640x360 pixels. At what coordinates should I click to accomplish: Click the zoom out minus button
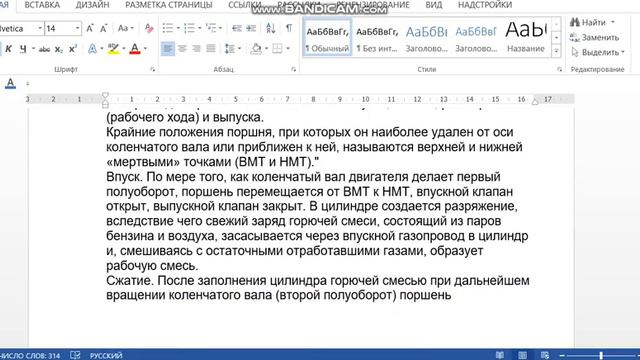(562, 356)
